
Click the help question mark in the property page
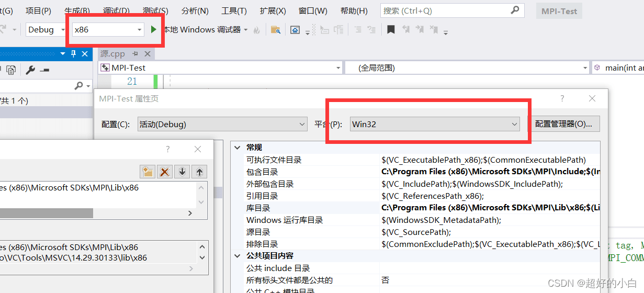tap(562, 98)
